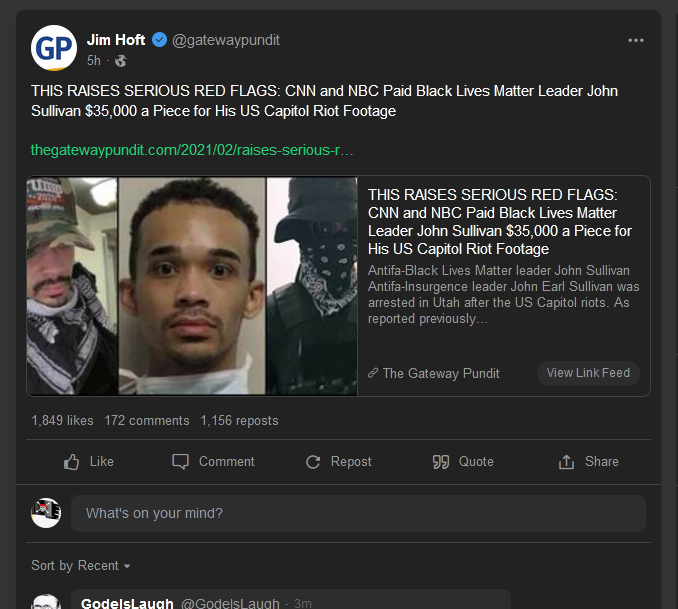The width and height of the screenshot is (678, 609).
Task: Open GodelsLaugh commenter avatar
Action: (46, 602)
